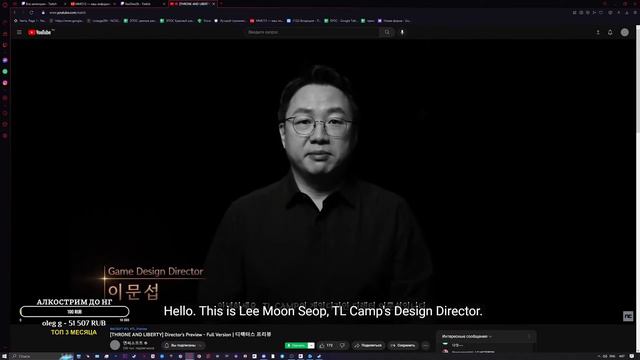This screenshot has height=360, width=640.
Task: Expand the live chat mode dropdown
Action: (x=467, y=337)
